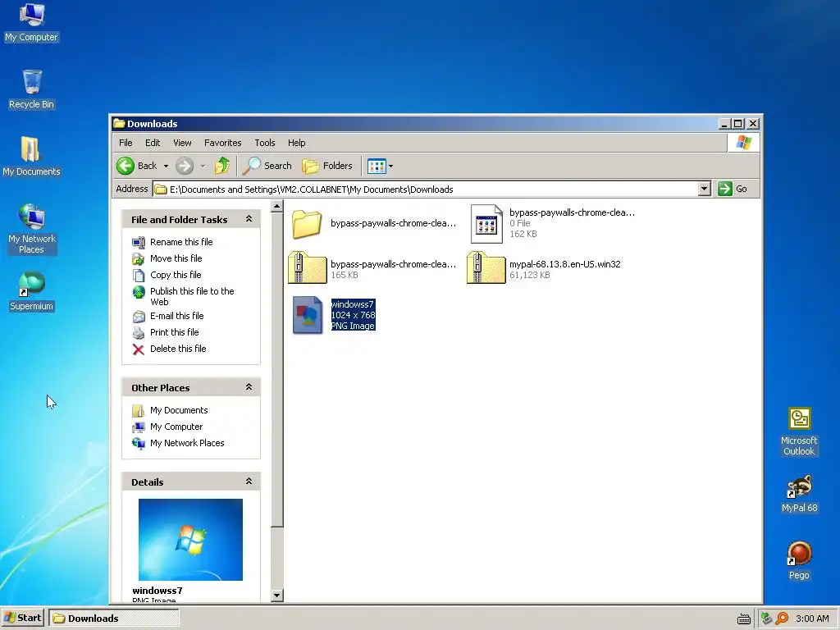
Task: Open the Search pane
Action: point(267,166)
